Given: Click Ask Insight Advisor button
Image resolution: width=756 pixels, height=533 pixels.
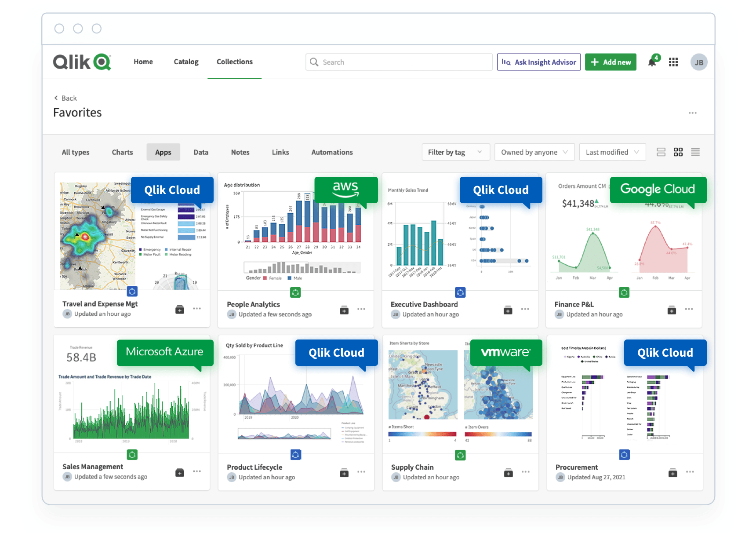Looking at the screenshot, I should pos(539,62).
